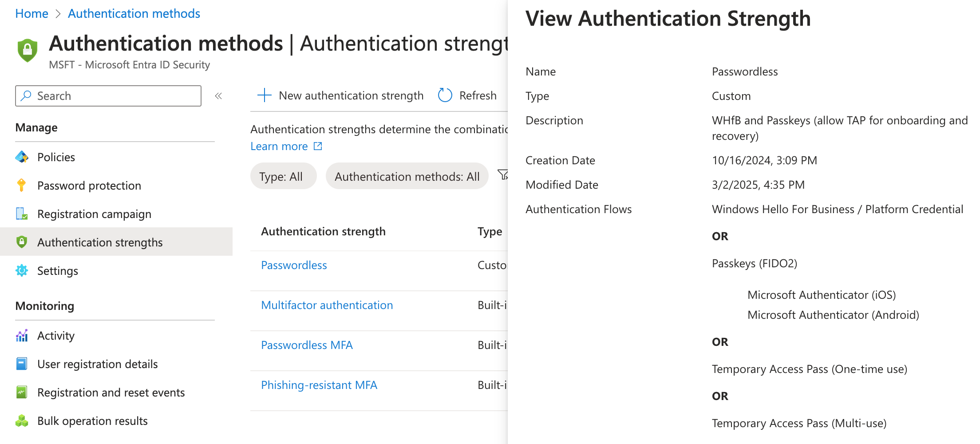This screenshot has width=980, height=444.
Task: Click the plus icon for new strength
Action: (265, 95)
